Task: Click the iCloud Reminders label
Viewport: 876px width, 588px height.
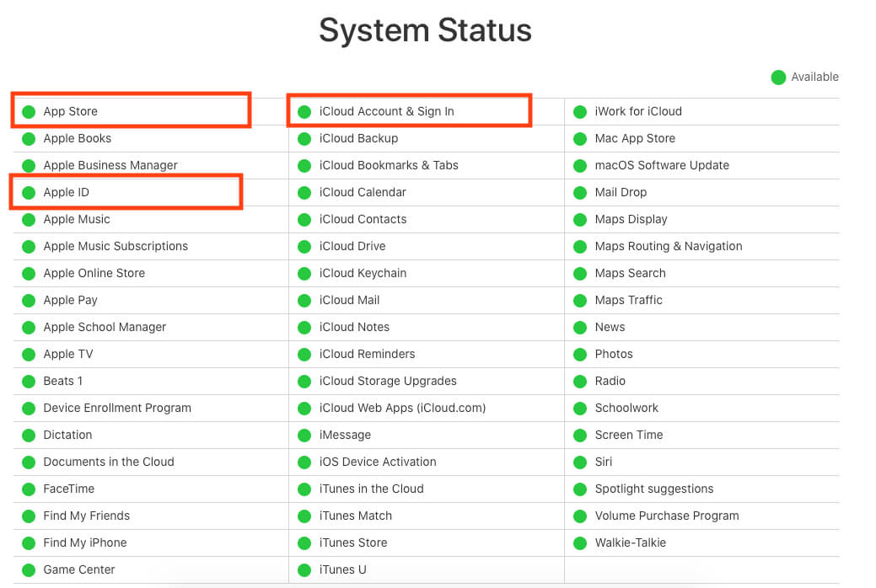Action: point(367,354)
